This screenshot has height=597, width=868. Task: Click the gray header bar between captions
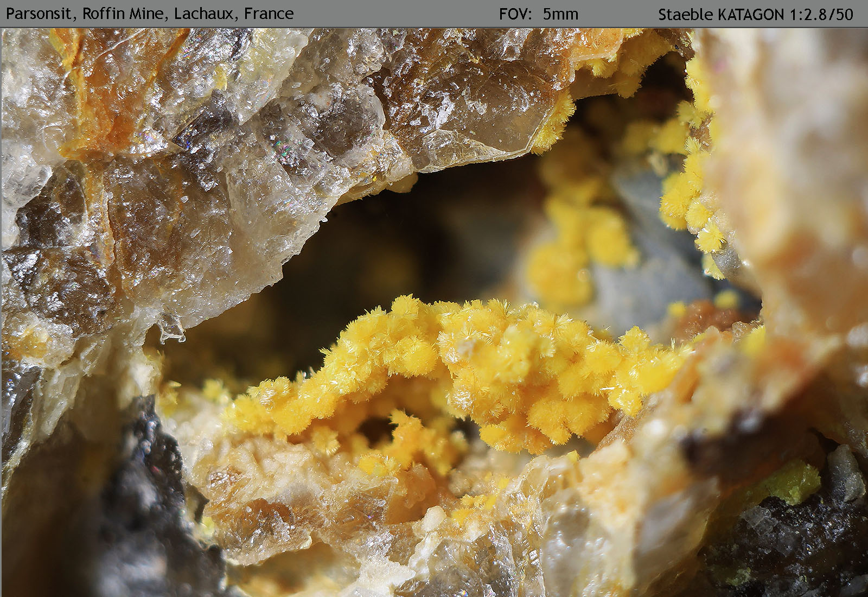(x=396, y=14)
